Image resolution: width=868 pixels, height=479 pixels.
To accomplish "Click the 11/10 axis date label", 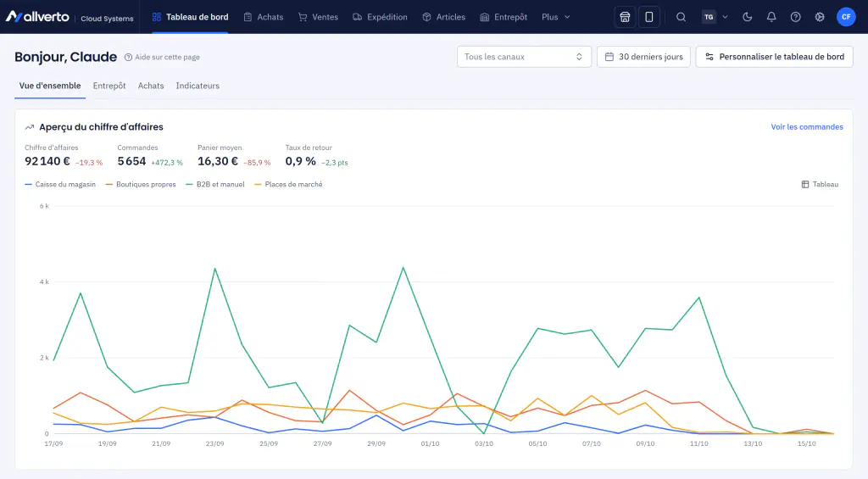I will [x=699, y=444].
